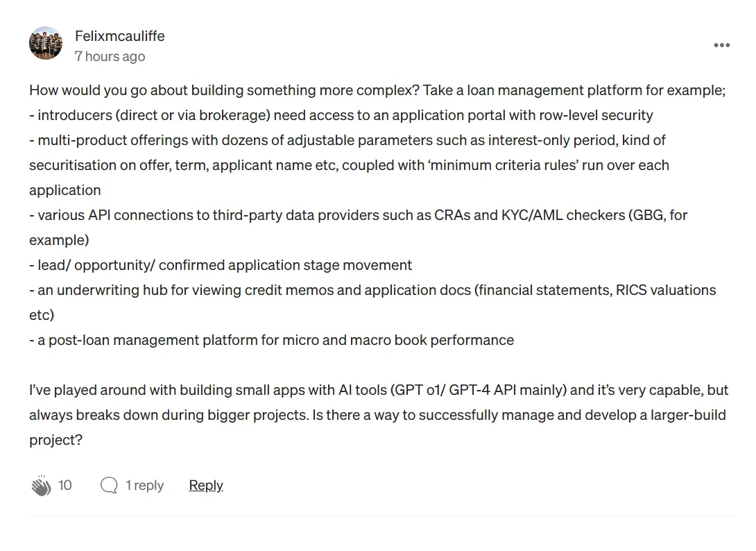Click the words "RICS valuations"

[666, 290]
